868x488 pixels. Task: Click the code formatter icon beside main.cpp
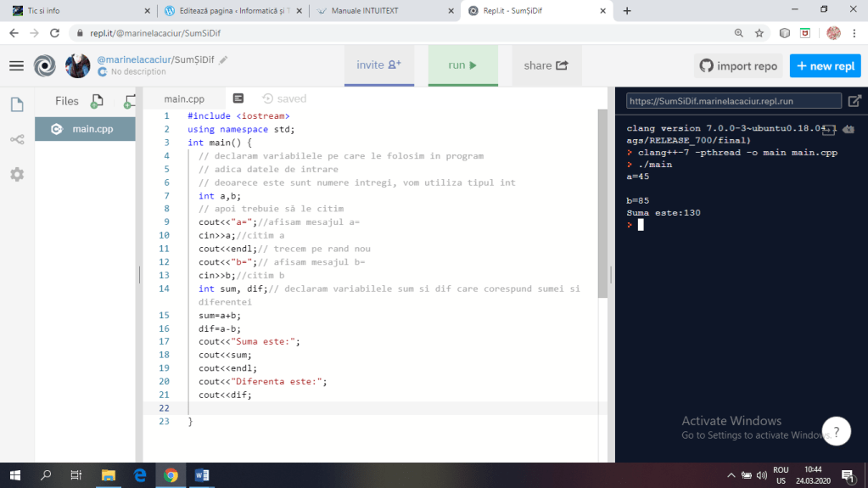pyautogui.click(x=238, y=98)
